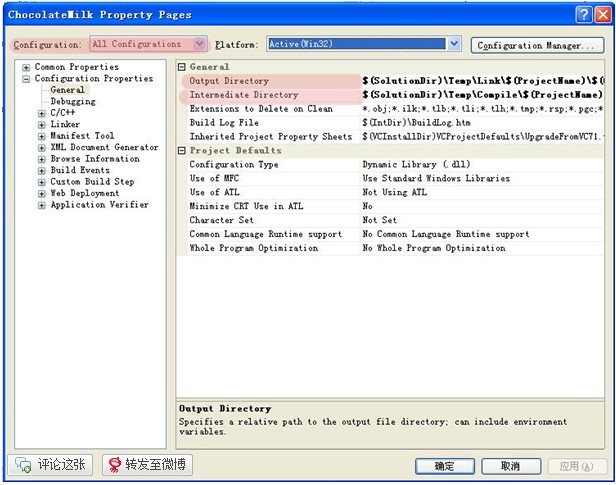Expand the Web Deployment node

coord(42,194)
